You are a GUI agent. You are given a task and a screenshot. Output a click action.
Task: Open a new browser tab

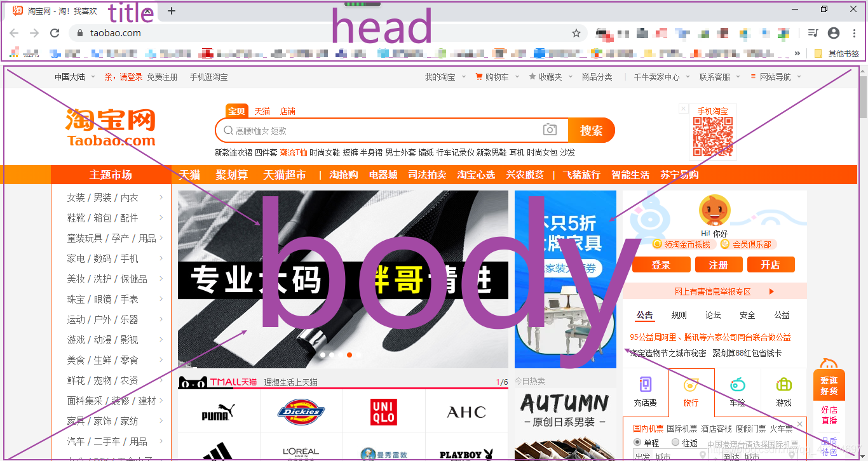point(172,11)
